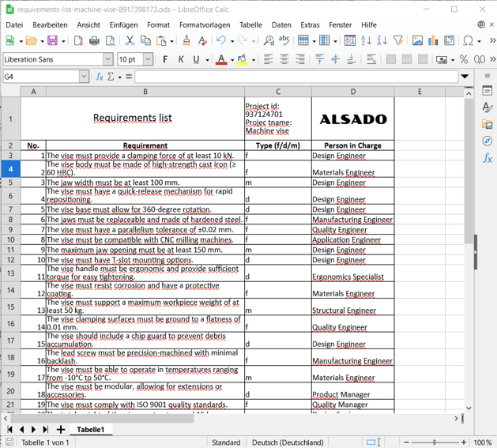Click the zoom slider in status bar
Viewport: 497px width, 448px height.
tap(435, 442)
